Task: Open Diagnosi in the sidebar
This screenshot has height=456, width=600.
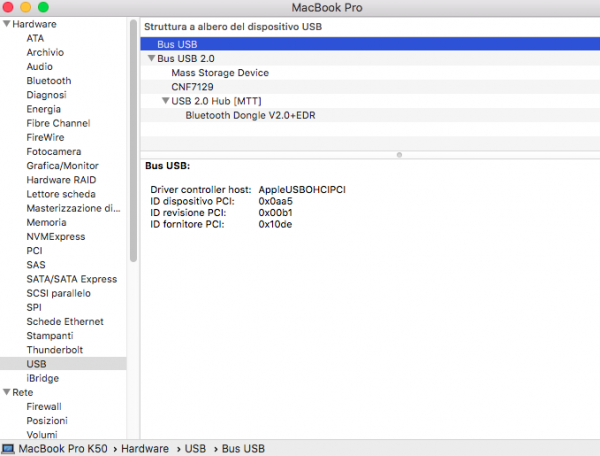Action: click(46, 95)
